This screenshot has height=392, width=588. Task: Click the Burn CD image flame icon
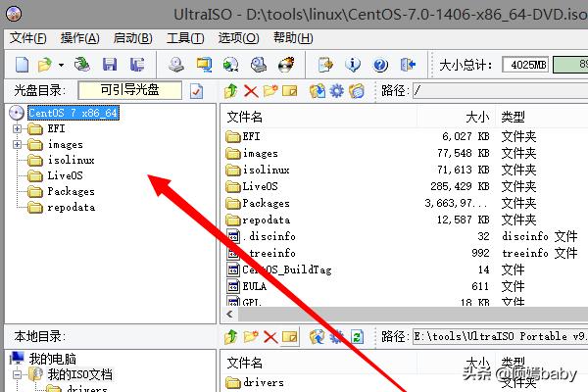pos(286,65)
